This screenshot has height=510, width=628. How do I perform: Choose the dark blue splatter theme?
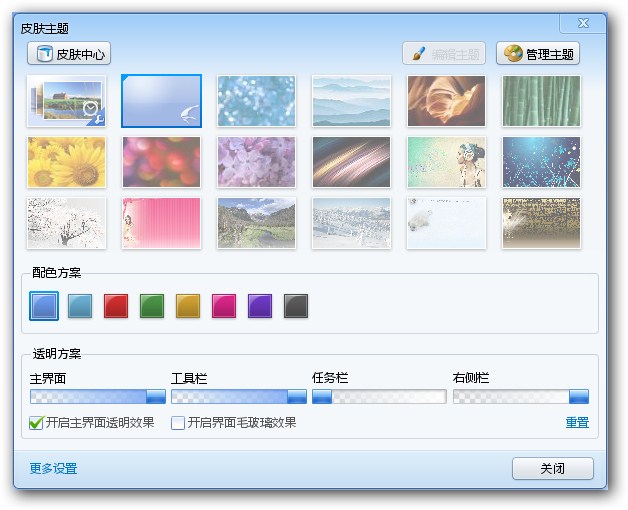[541, 162]
